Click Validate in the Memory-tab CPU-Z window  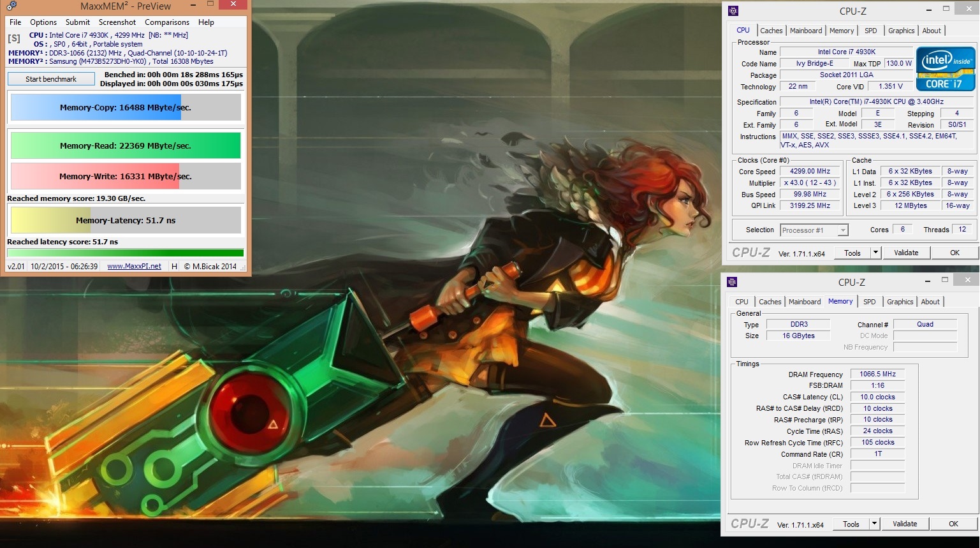(905, 524)
